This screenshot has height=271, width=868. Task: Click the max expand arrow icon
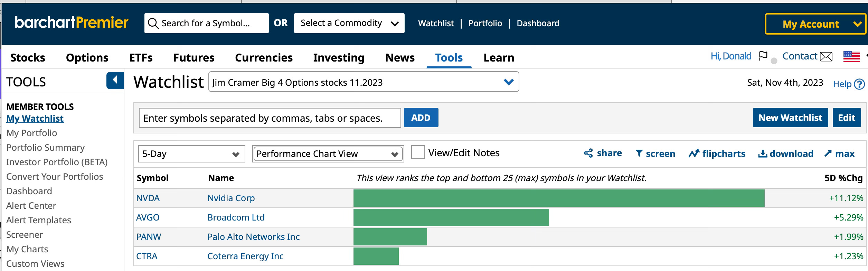828,153
